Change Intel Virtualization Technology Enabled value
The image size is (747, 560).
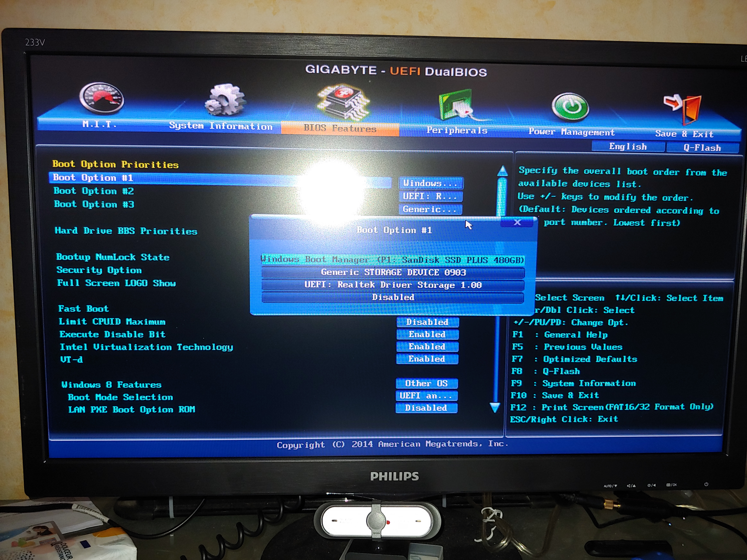427,347
